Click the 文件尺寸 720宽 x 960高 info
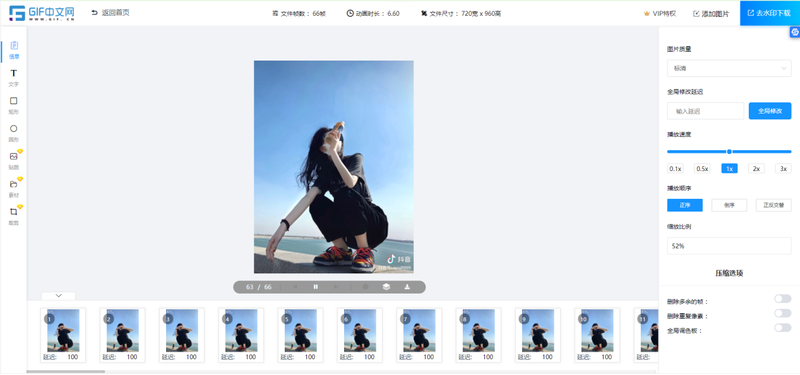The height and width of the screenshot is (375, 800). [x=461, y=14]
